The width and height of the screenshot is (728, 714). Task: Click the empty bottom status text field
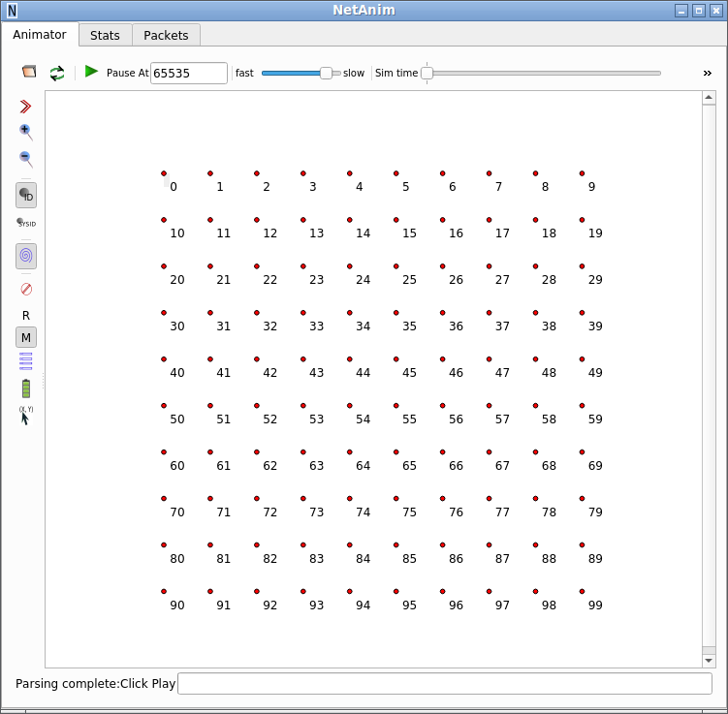pyautogui.click(x=444, y=683)
